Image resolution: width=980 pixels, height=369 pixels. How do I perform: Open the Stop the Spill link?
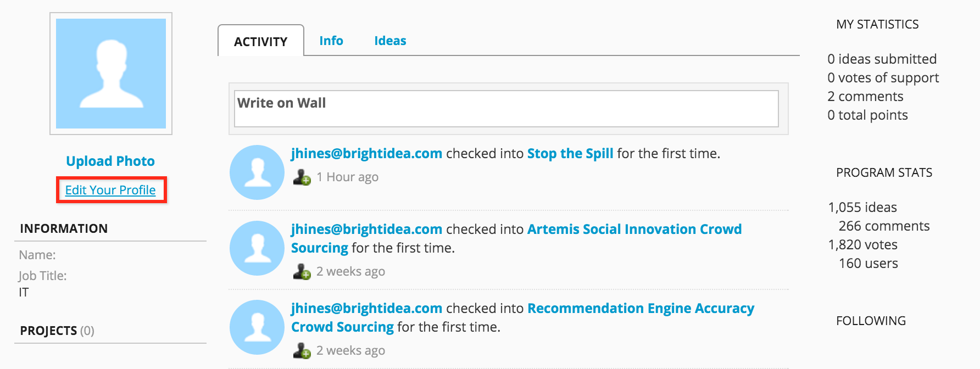click(x=570, y=153)
